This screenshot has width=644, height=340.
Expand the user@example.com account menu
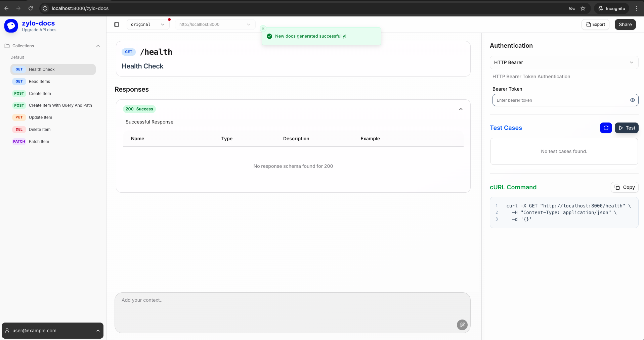point(53,331)
